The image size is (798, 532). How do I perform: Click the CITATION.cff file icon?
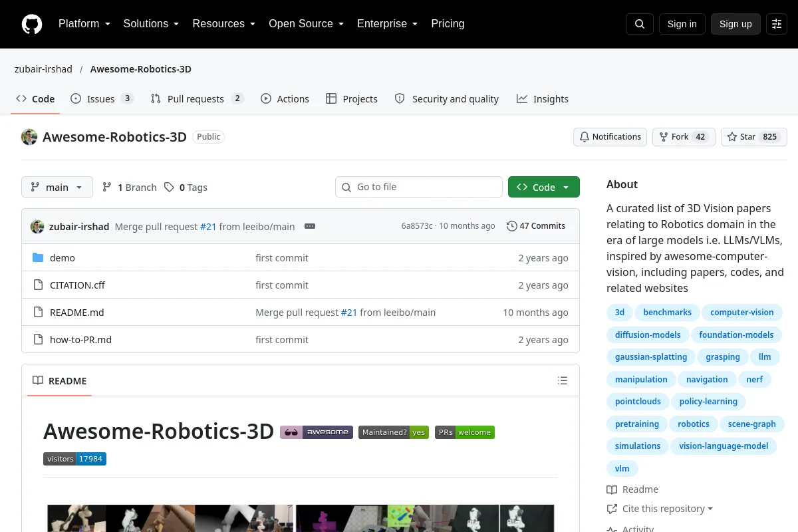(x=38, y=285)
